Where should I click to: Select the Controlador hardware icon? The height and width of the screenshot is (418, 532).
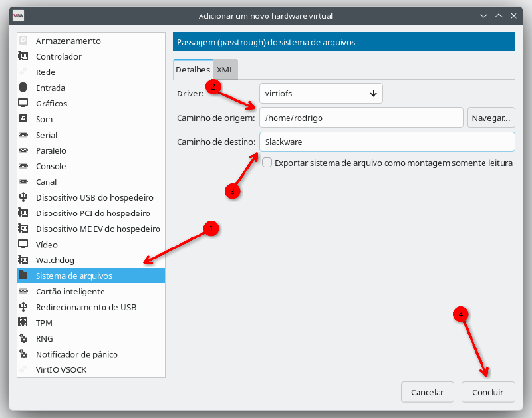23,56
